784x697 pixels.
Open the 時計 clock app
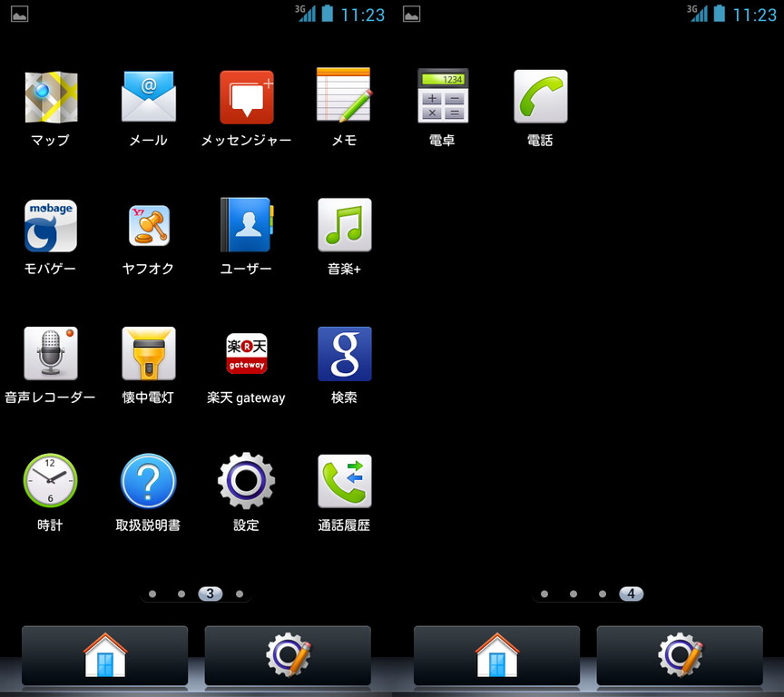(x=50, y=480)
